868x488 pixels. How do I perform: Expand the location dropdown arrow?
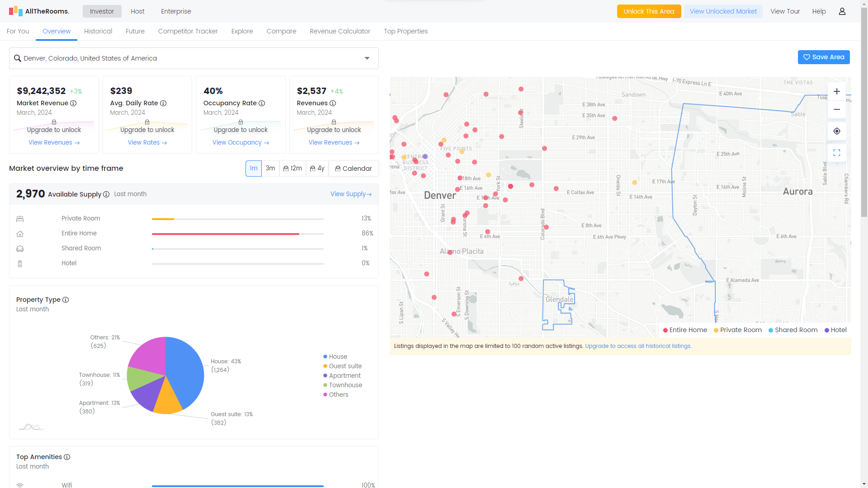pyautogui.click(x=367, y=58)
